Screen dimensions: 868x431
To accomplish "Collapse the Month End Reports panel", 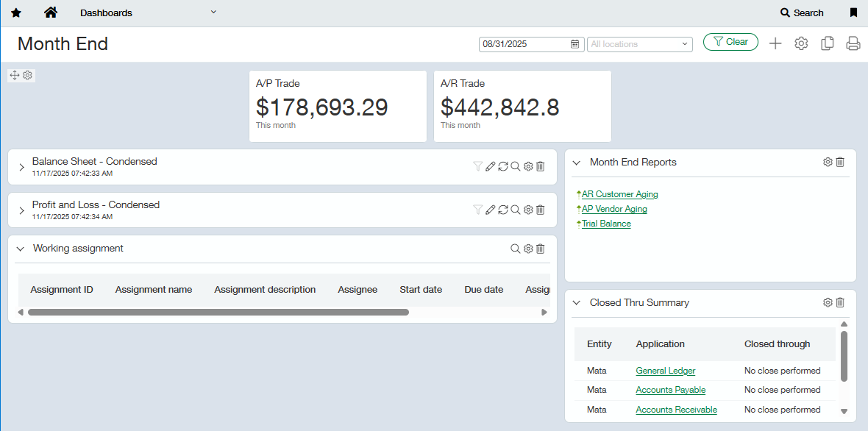I will (576, 163).
